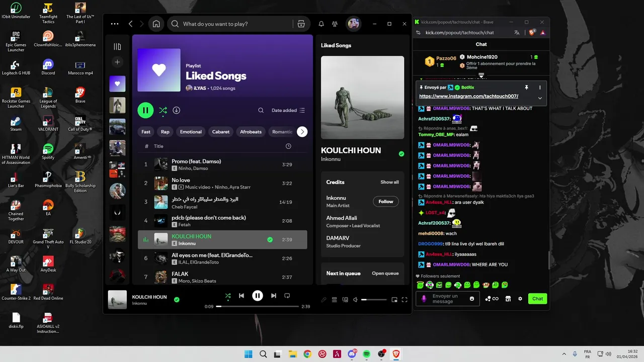Screen dimensions: 644x362
Task: Open artist link ILAL, ElGrandeToto
Action: [199, 262]
